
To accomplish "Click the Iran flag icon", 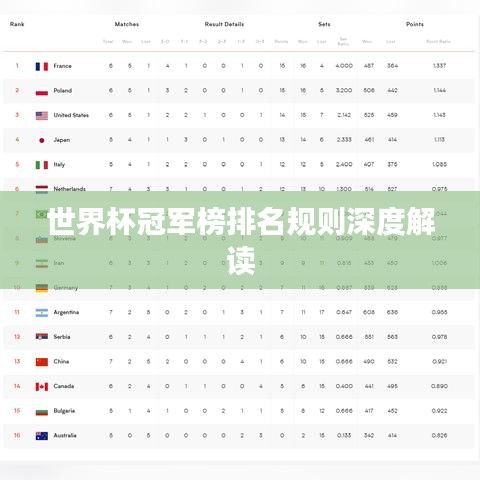I will click(x=42, y=263).
